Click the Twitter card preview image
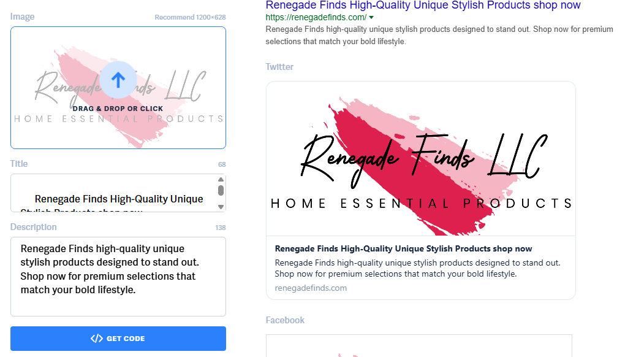The width and height of the screenshot is (644, 357). 421,159
